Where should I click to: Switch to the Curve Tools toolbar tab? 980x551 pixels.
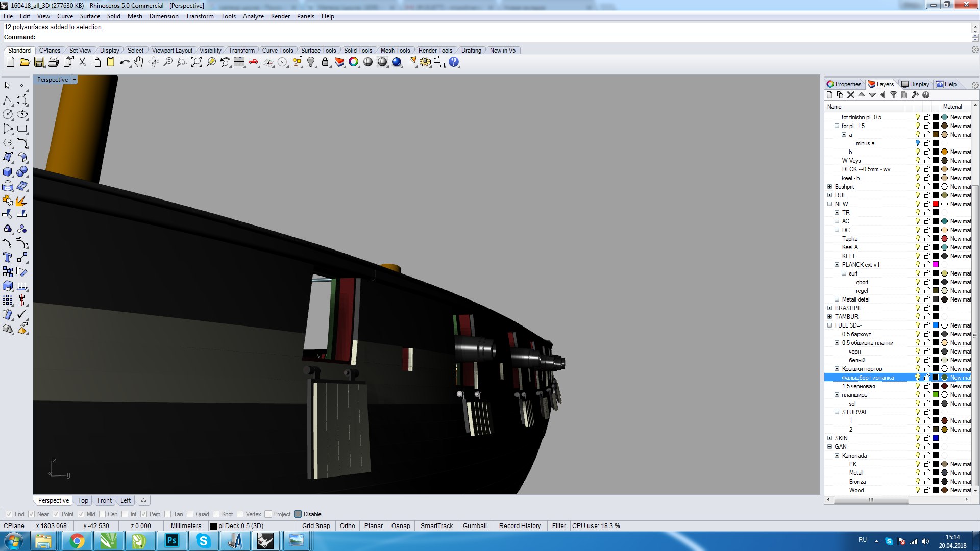coord(278,51)
